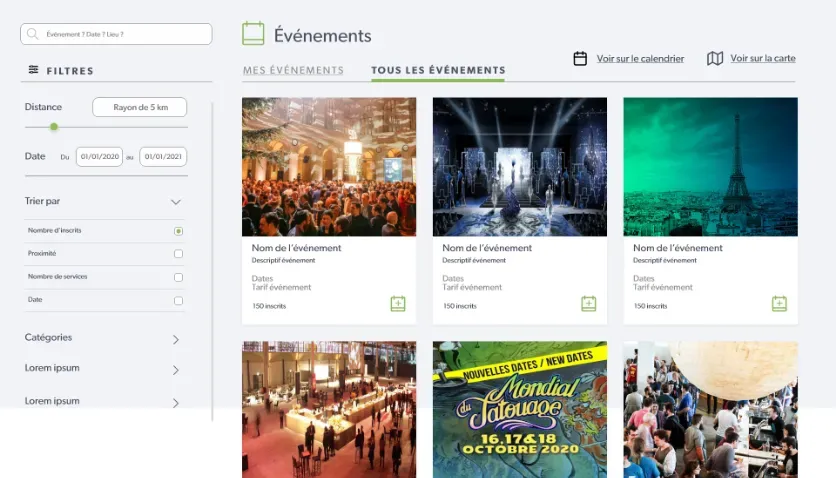Click 150 inscrits on the courtyard event card

click(x=269, y=306)
